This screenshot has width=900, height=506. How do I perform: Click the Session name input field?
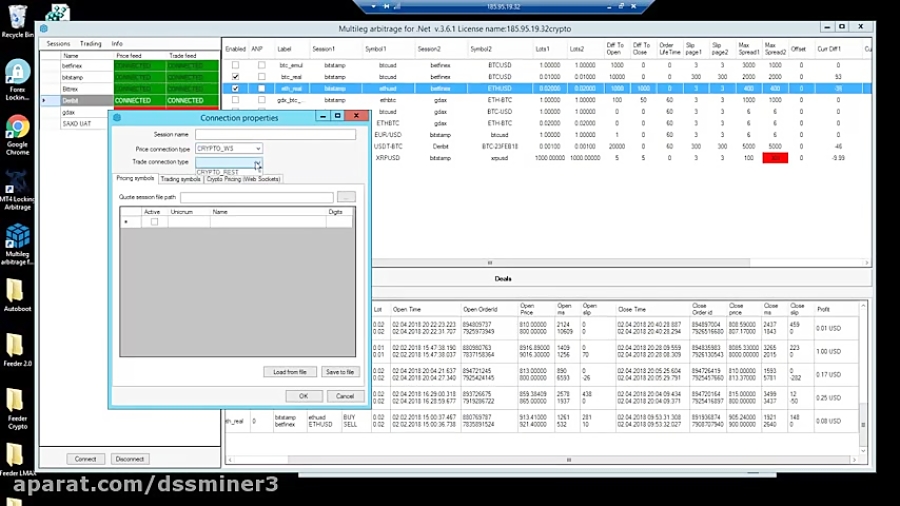point(276,134)
